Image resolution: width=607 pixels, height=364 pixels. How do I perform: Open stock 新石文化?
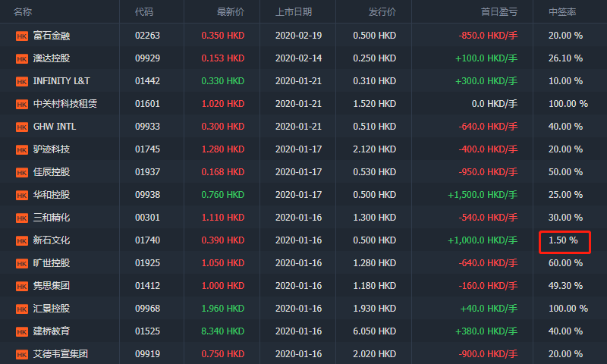(52, 240)
